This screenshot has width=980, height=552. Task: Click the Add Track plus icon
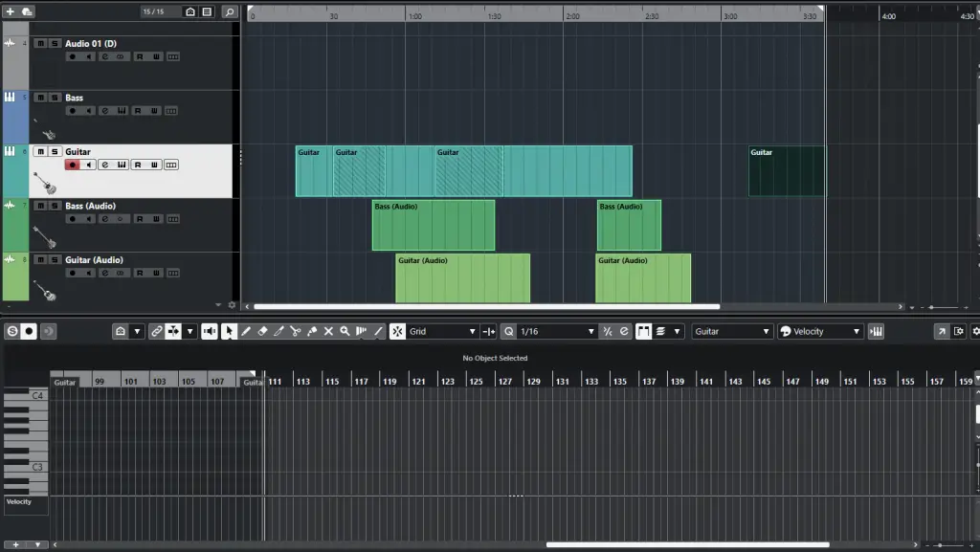(x=10, y=11)
